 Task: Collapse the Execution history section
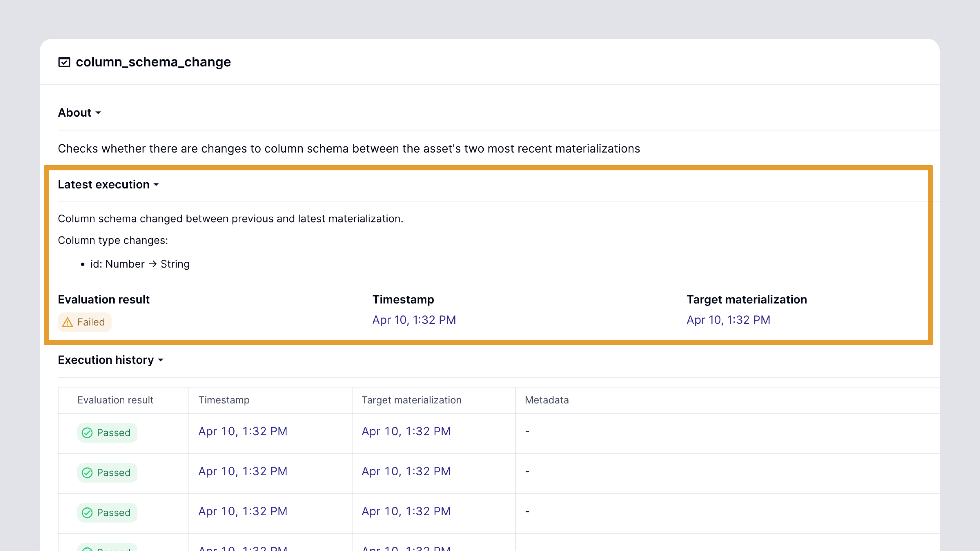(x=110, y=360)
